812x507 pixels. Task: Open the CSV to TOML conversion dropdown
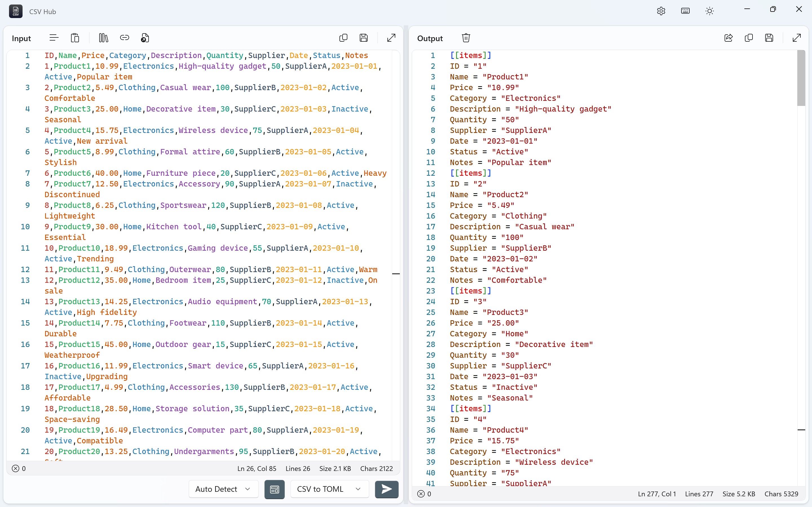tap(329, 489)
